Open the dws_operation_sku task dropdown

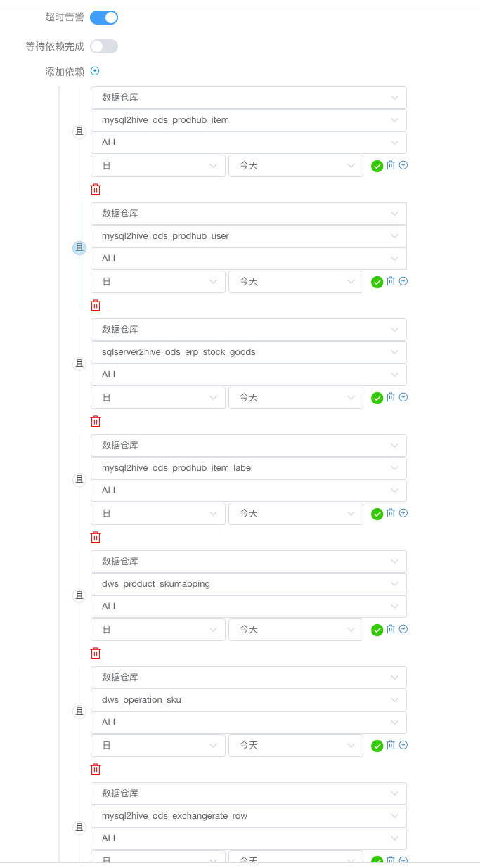249,700
